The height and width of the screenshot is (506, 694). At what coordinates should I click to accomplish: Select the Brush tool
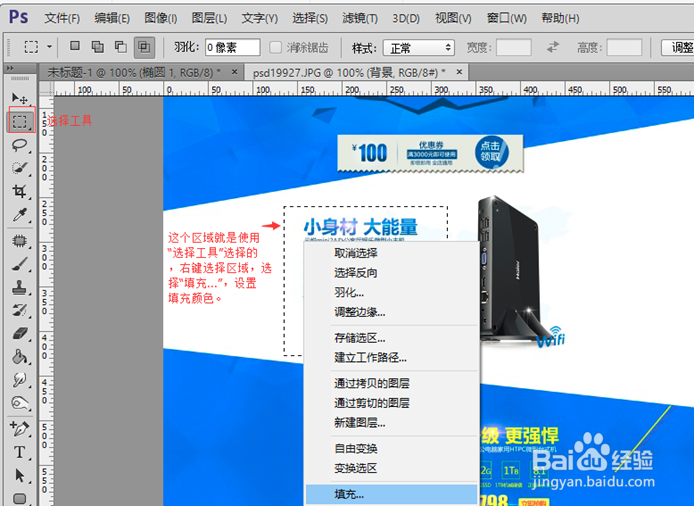[x=19, y=264]
